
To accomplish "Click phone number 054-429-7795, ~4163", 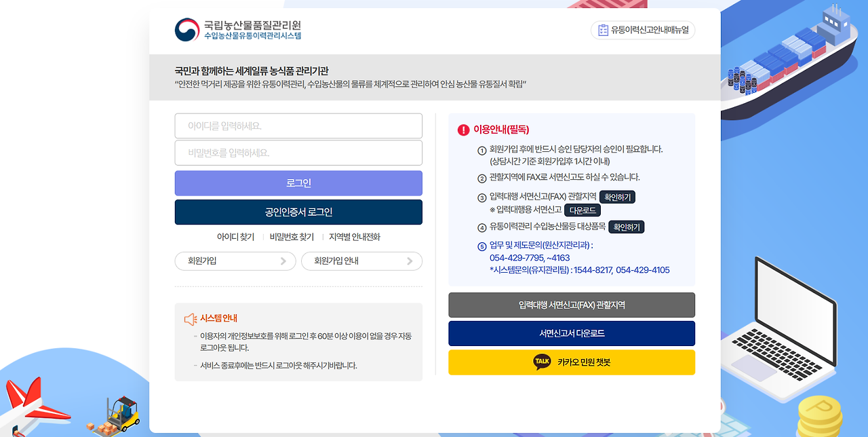I will 530,258.
